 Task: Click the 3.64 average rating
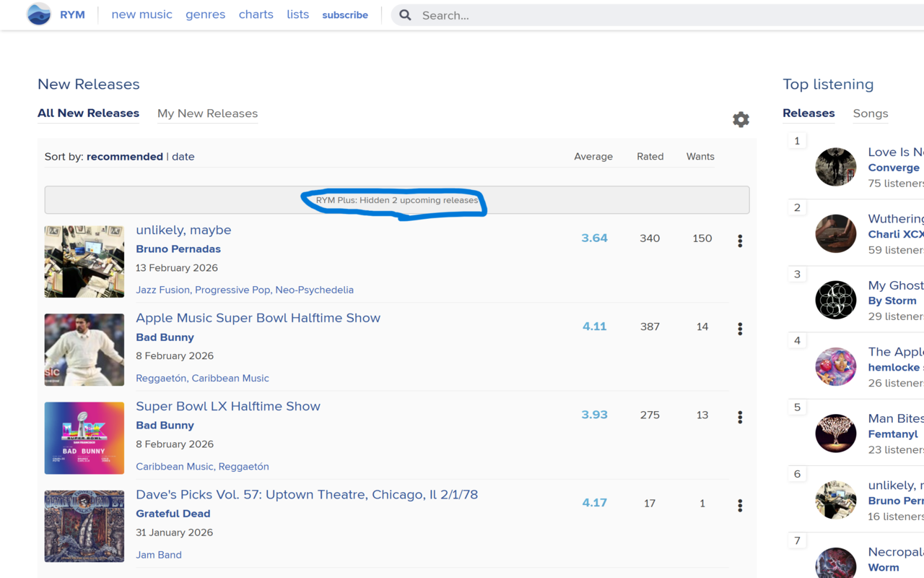point(594,238)
